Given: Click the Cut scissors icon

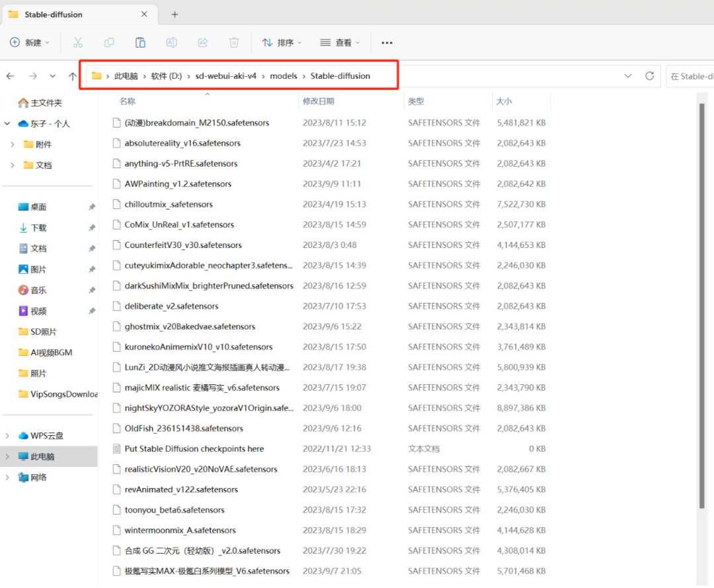Looking at the screenshot, I should tap(78, 43).
